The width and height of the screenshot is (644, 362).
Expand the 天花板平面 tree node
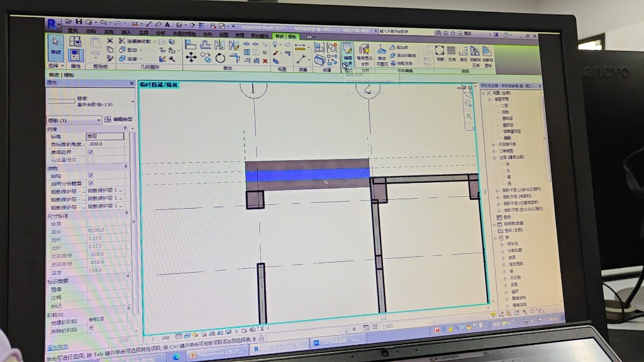pos(493,145)
